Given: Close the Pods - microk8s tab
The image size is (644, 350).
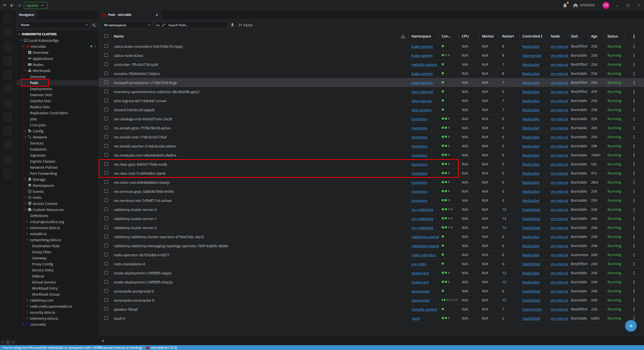Looking at the screenshot, I should [157, 15].
